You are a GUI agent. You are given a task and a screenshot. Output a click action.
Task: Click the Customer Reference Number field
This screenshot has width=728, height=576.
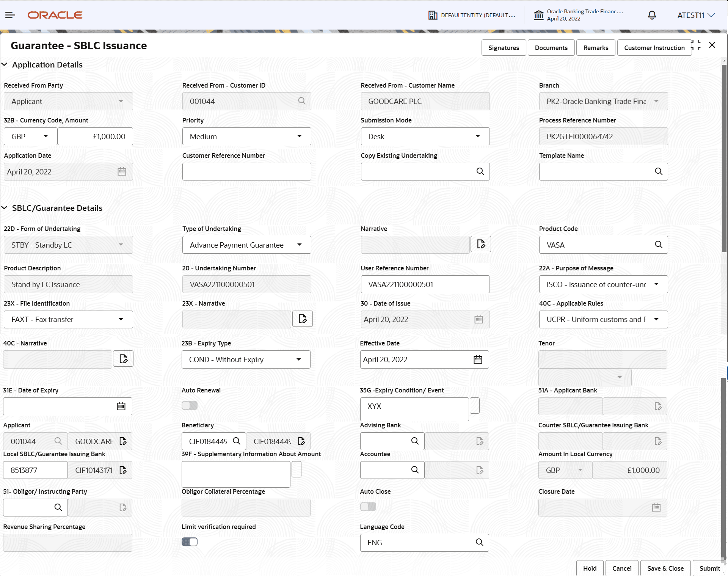pos(246,172)
